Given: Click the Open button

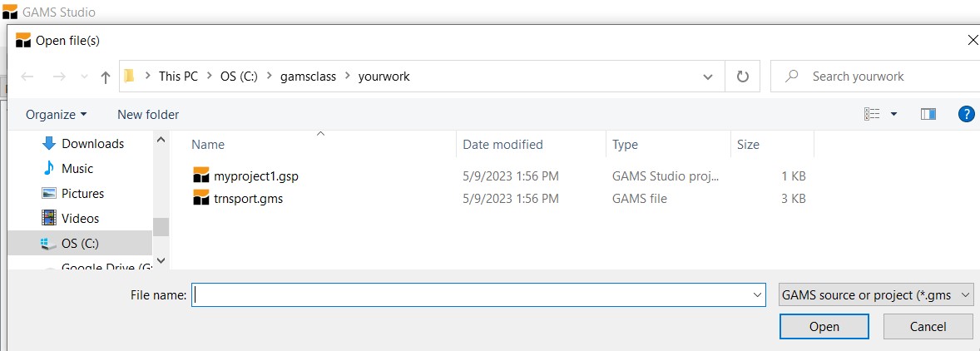Looking at the screenshot, I should click(824, 327).
